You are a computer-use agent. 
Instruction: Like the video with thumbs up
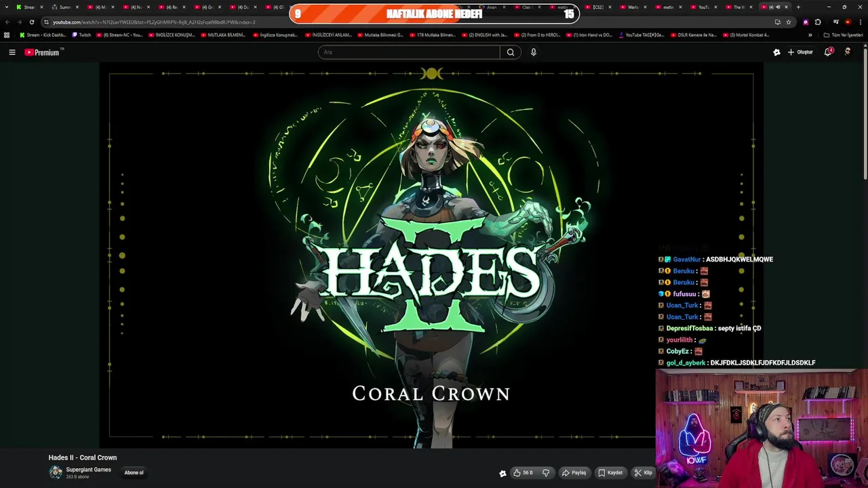click(x=523, y=472)
